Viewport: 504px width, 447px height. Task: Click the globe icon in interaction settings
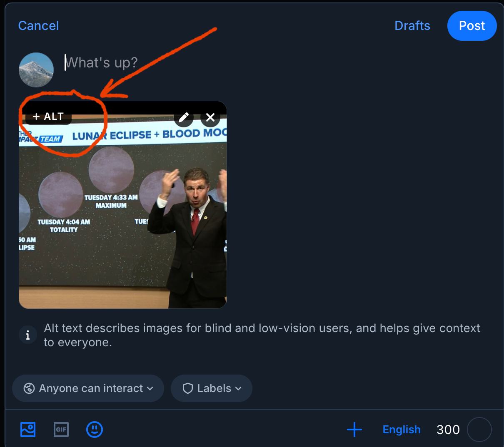pos(29,388)
